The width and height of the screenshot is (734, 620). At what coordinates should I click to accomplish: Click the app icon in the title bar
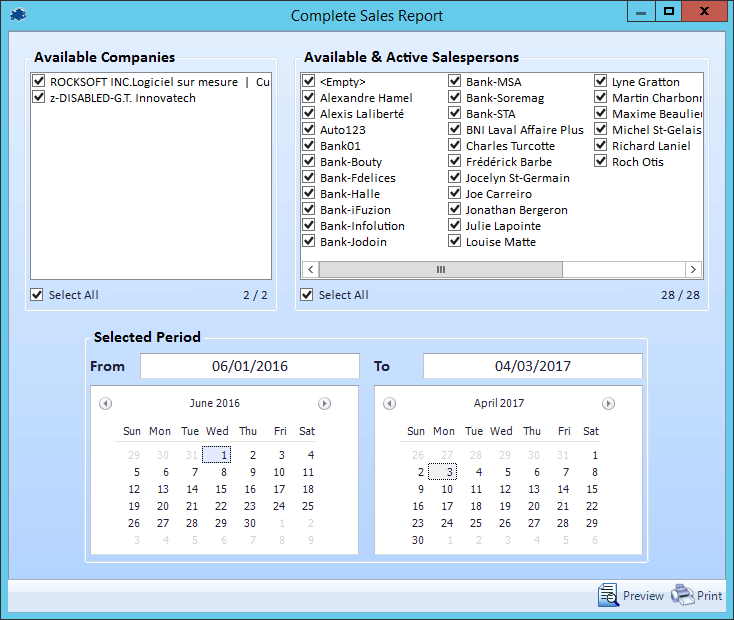coord(17,15)
